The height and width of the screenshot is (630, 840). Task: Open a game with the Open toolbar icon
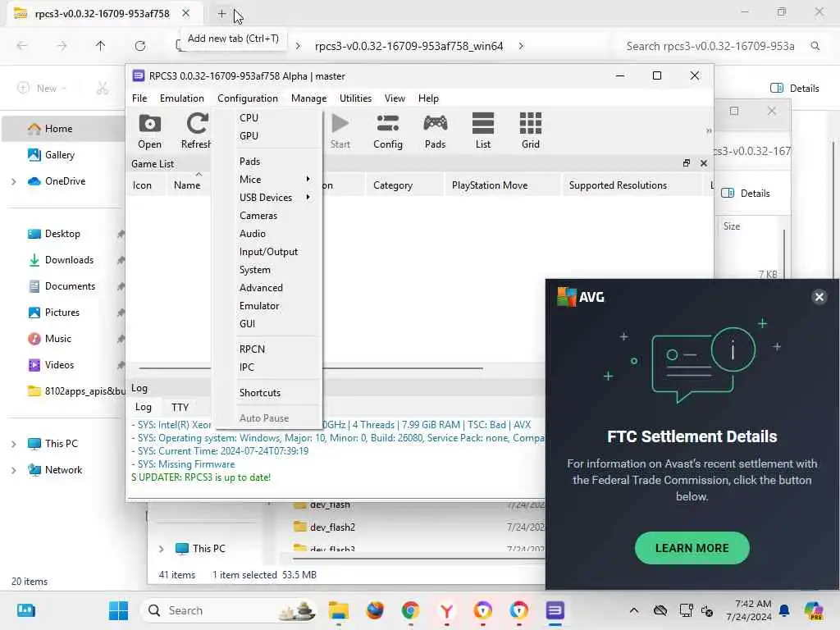[149, 130]
